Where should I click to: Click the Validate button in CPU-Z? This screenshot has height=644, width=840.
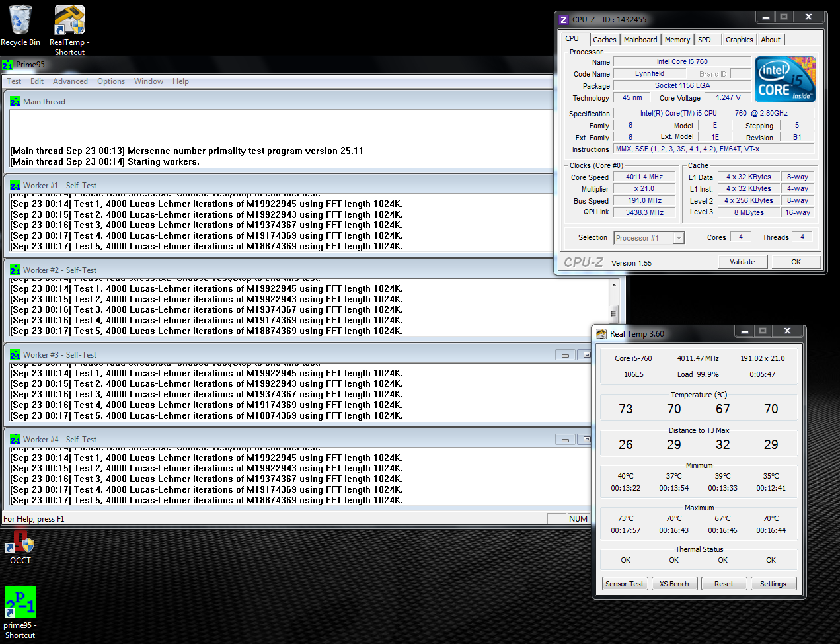pyautogui.click(x=743, y=262)
